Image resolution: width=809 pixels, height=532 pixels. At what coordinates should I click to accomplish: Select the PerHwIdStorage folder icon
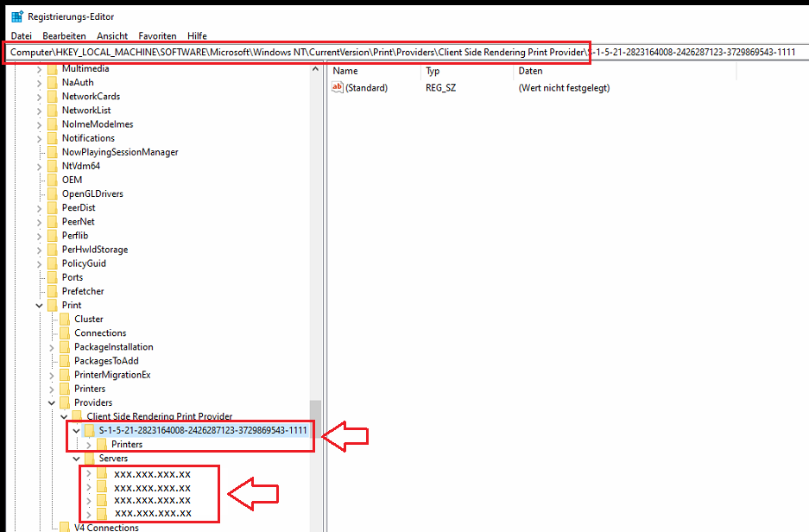(52, 250)
